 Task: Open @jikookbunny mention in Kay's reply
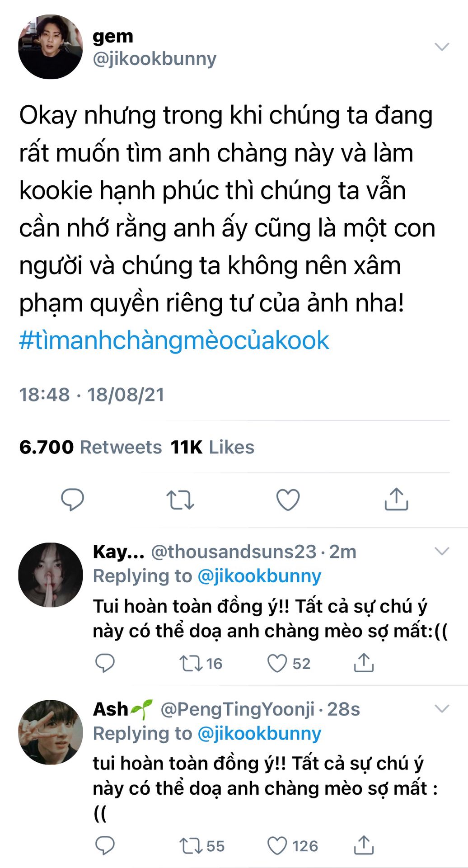pos(259,576)
